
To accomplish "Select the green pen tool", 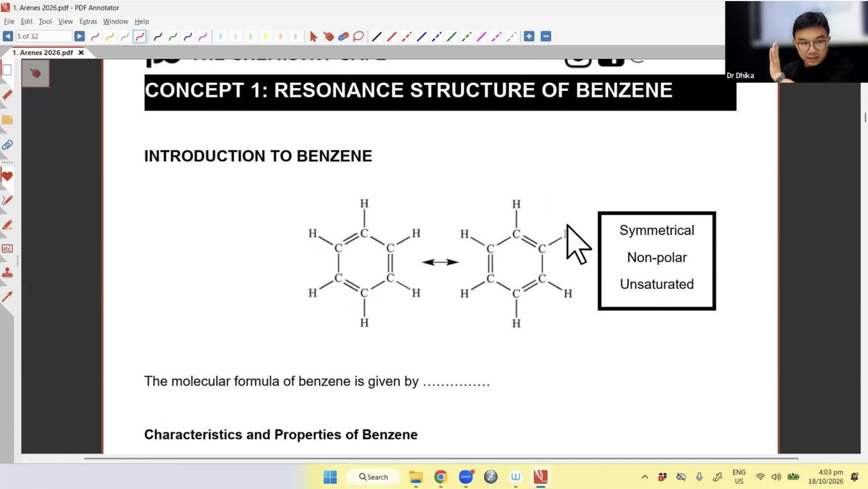I will (173, 36).
